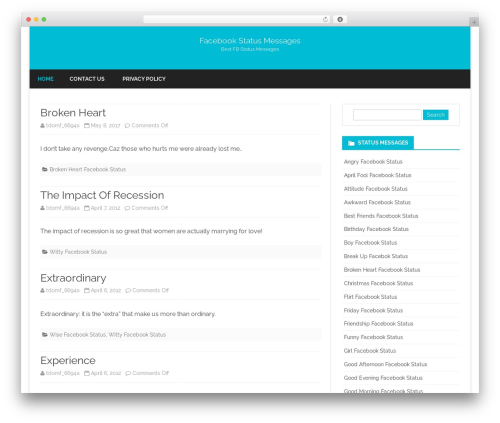Open April Fool Facebook Status category
This screenshot has height=423, width=500.
click(377, 175)
